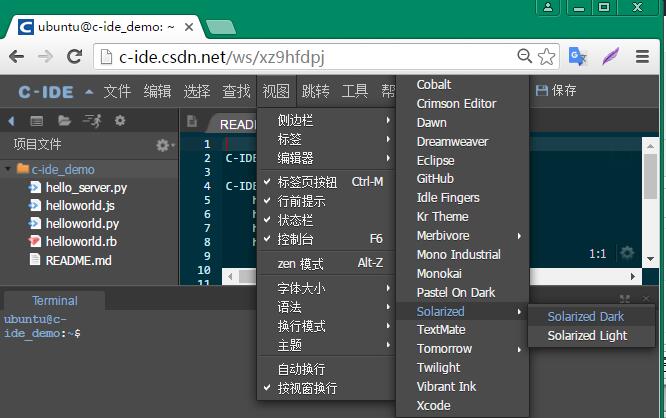The width and height of the screenshot is (666, 418).
Task: Toggle 标签页按钮 checked menu item
Action: [327, 182]
